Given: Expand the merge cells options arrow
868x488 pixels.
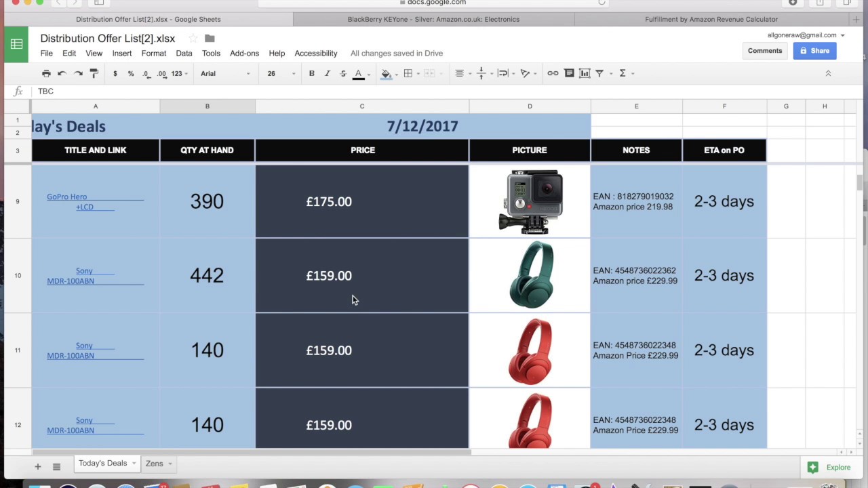Looking at the screenshot, I should point(440,73).
